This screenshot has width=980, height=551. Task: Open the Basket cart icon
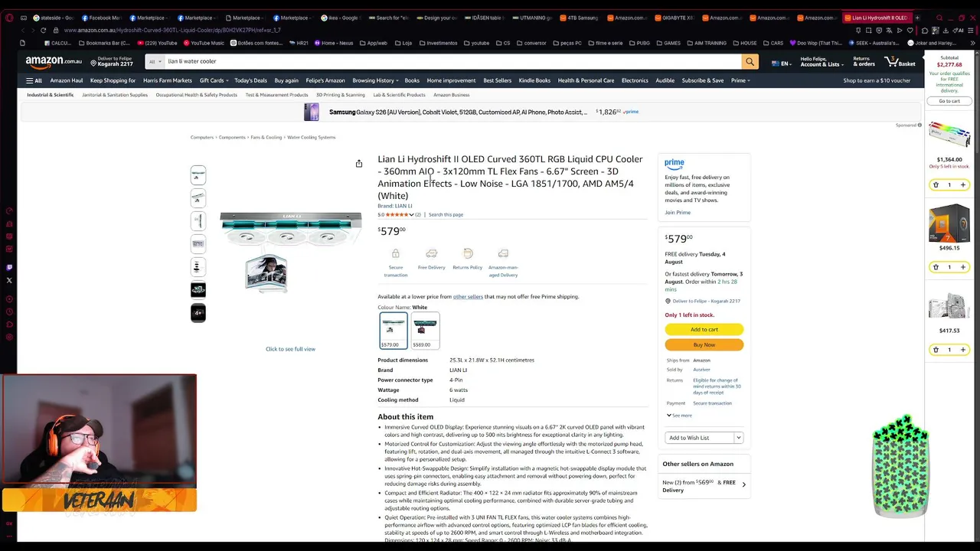tap(900, 61)
